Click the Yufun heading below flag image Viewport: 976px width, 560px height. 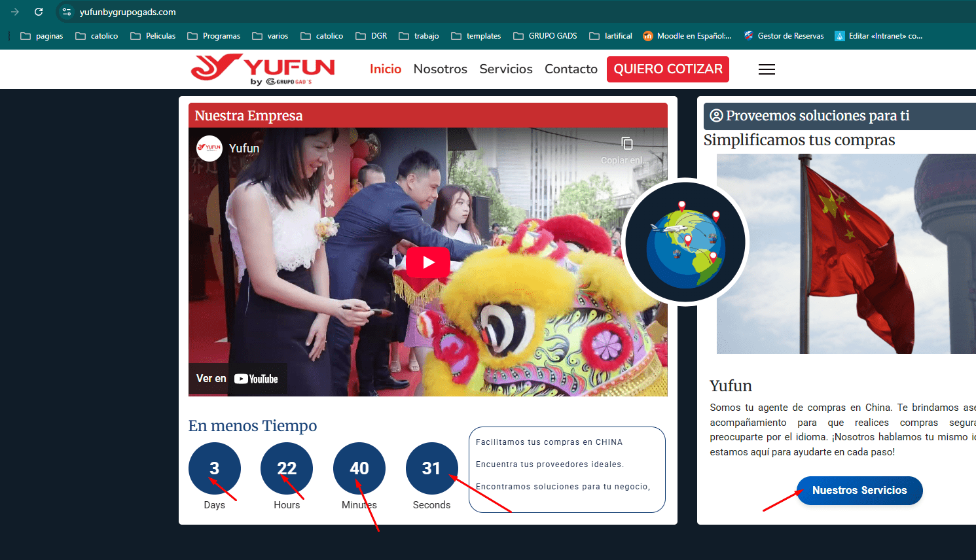(x=731, y=386)
